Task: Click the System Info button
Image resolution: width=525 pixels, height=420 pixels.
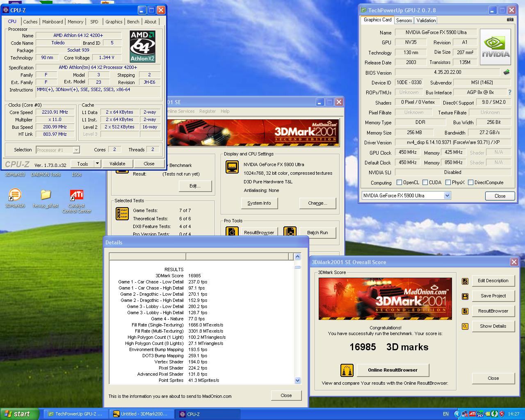Action: pos(259,203)
